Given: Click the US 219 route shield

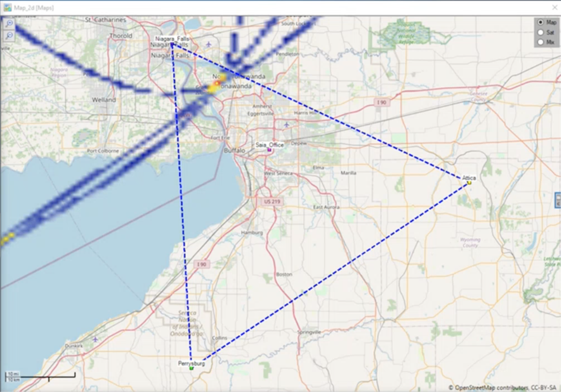Looking at the screenshot, I should [272, 202].
